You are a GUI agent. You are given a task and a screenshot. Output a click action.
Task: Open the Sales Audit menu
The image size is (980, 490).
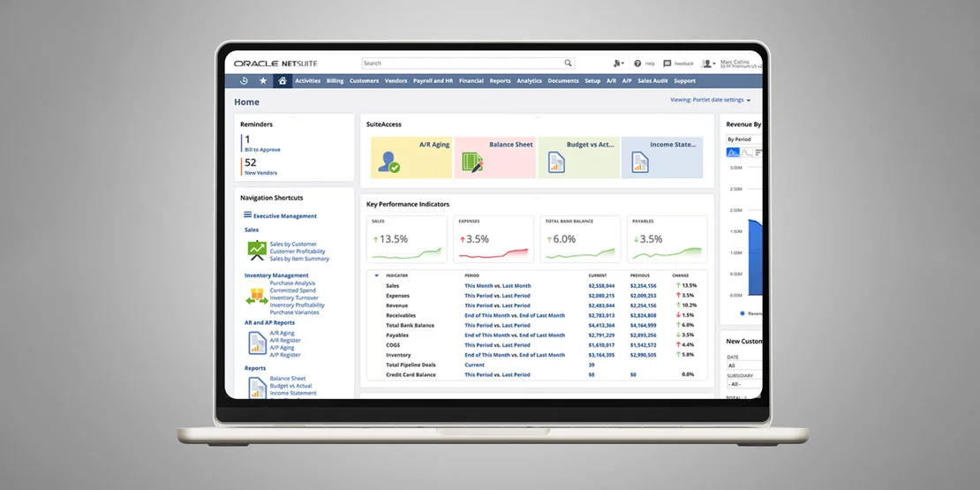point(652,81)
